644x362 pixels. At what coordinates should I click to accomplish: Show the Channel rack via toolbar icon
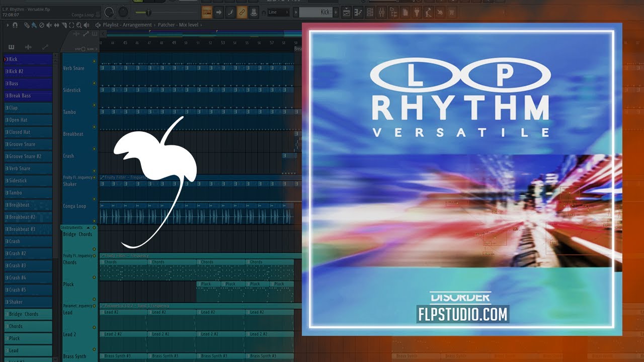click(x=371, y=12)
